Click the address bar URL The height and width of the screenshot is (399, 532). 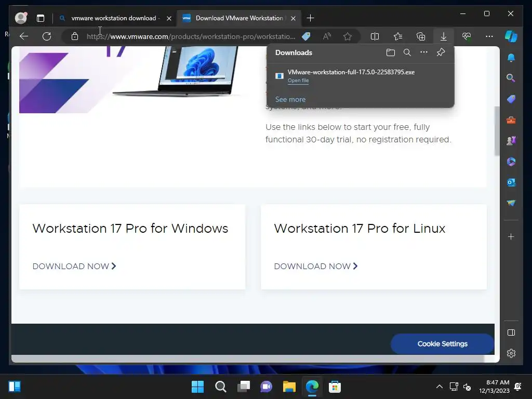(191, 36)
